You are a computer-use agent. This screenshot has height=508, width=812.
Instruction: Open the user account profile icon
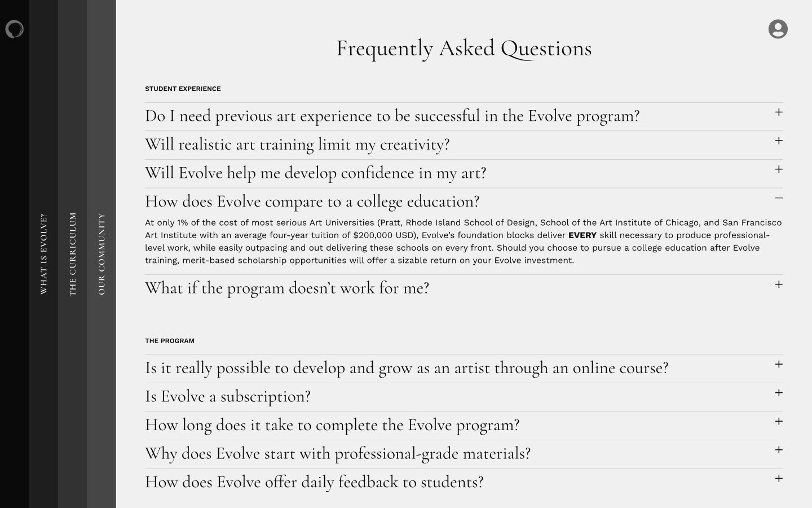778,29
